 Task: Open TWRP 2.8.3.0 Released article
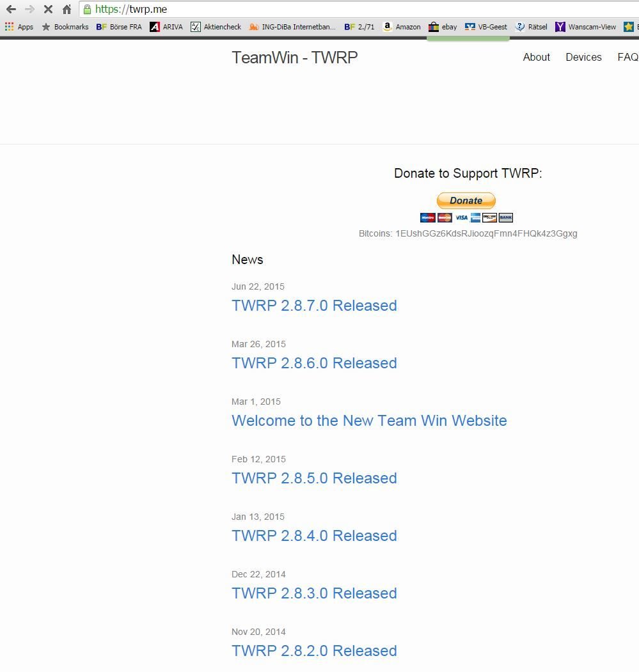click(x=314, y=593)
